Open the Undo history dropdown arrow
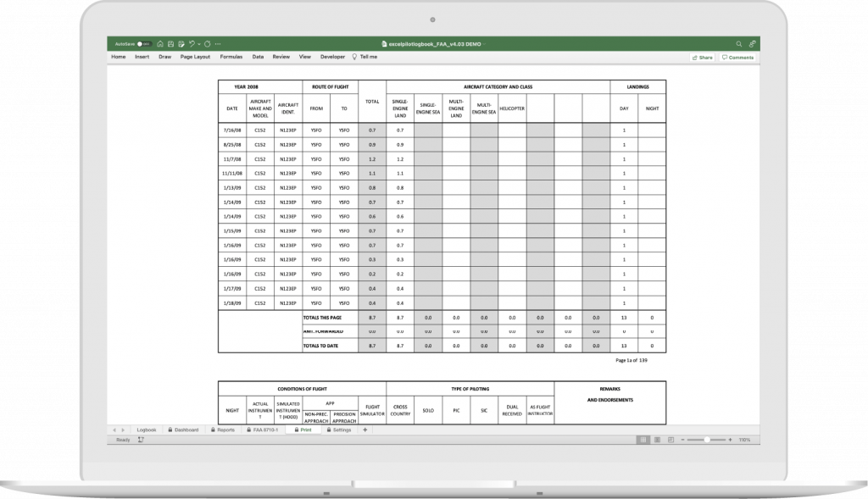Screen dimensions: 868x499 click(198, 44)
